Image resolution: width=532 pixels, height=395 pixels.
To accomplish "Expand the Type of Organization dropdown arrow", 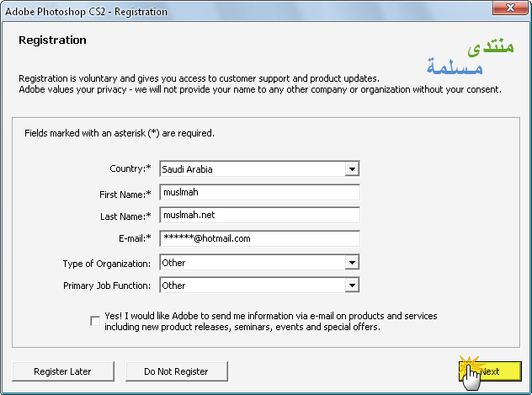I will [x=352, y=262].
